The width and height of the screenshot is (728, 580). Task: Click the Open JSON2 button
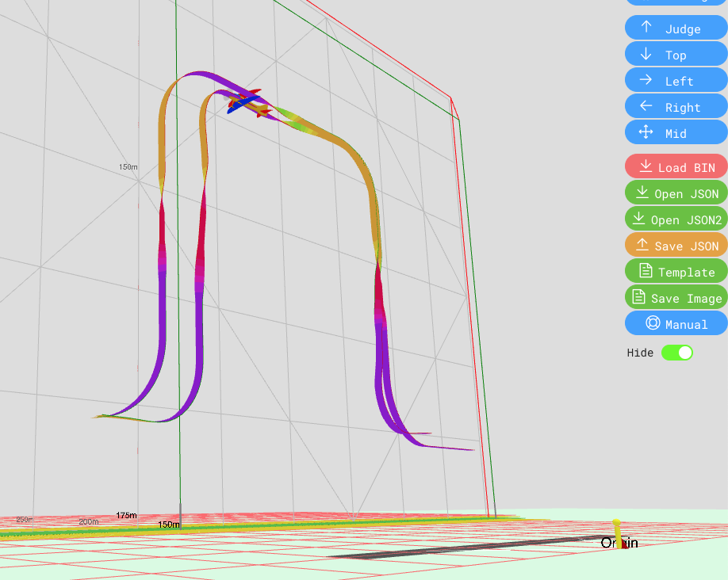(x=676, y=219)
